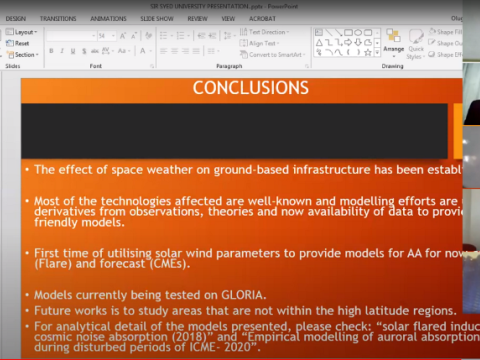
Task: Center the text alignment
Action: [174, 51]
